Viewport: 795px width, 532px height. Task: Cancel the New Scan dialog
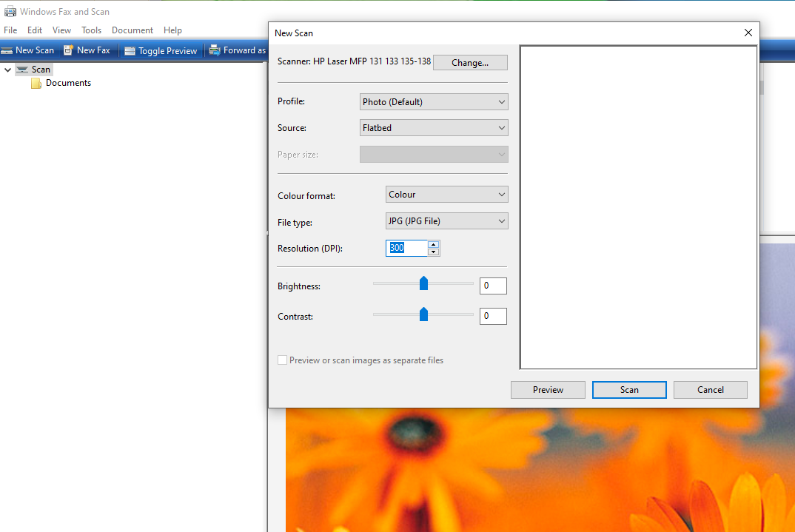(711, 390)
